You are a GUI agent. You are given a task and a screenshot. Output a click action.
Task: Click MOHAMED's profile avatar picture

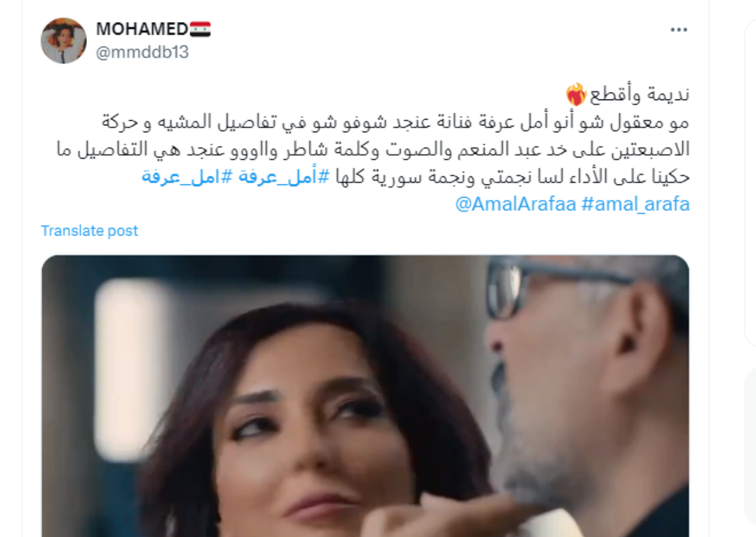tap(64, 40)
